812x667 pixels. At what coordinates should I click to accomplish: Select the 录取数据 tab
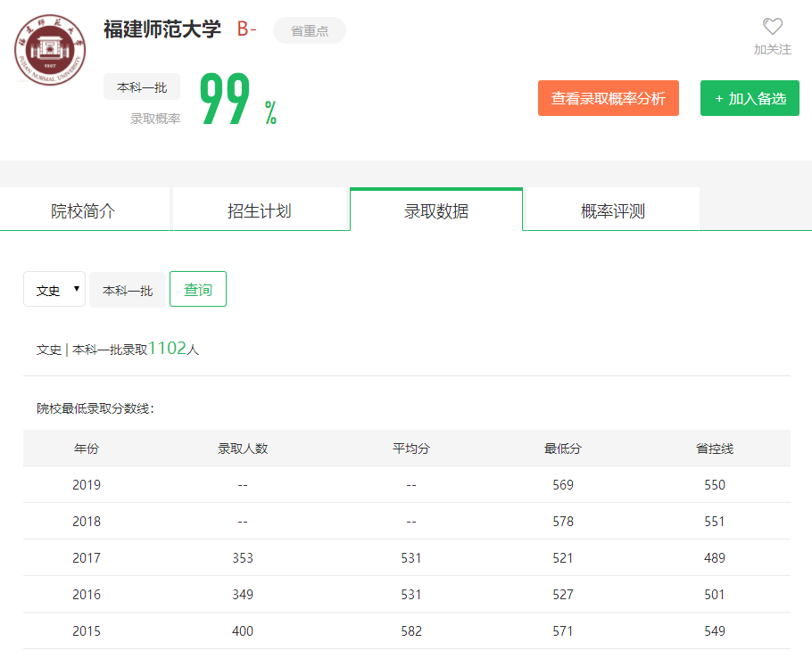(436, 210)
